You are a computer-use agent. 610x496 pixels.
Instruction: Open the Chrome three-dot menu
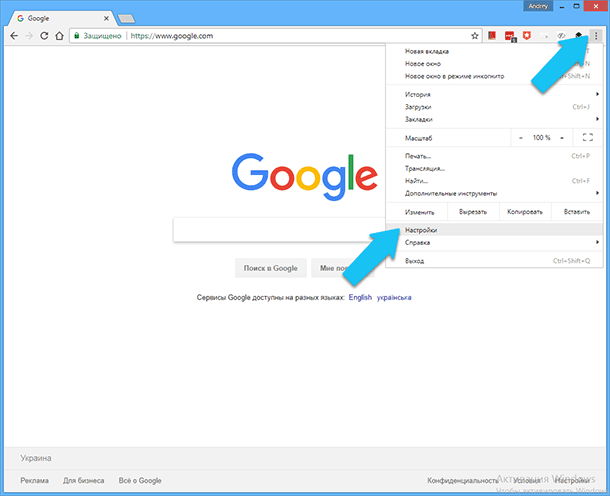[x=596, y=36]
